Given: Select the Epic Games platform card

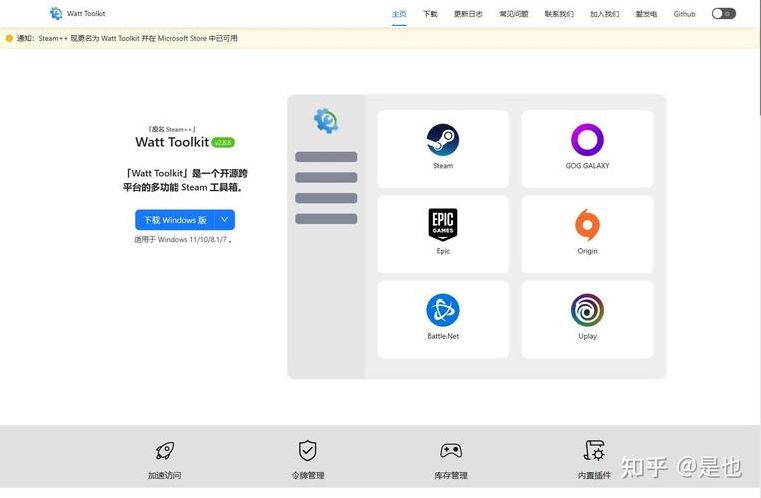Looking at the screenshot, I should coord(443,234).
